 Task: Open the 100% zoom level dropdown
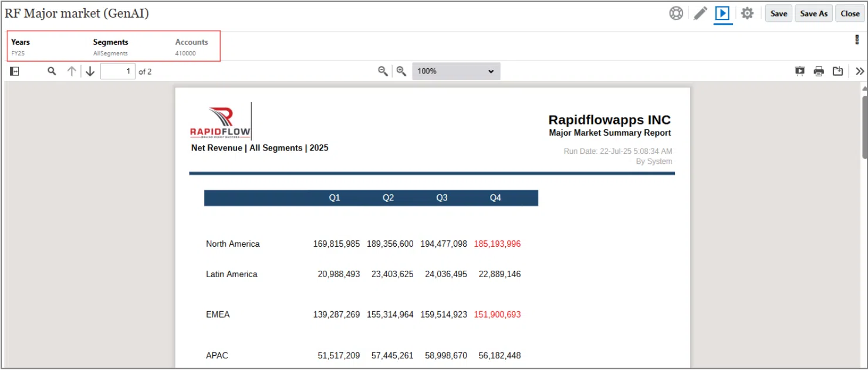[456, 71]
